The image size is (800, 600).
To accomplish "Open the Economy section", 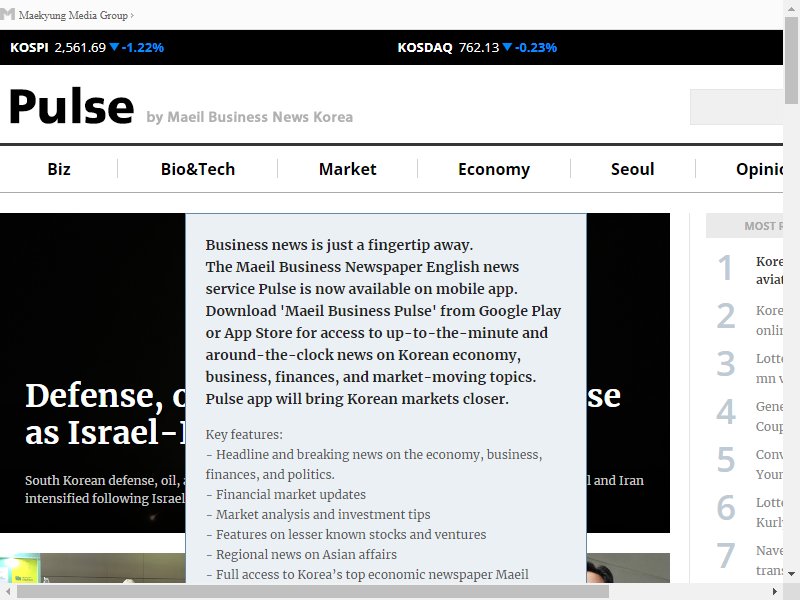I will point(494,169).
